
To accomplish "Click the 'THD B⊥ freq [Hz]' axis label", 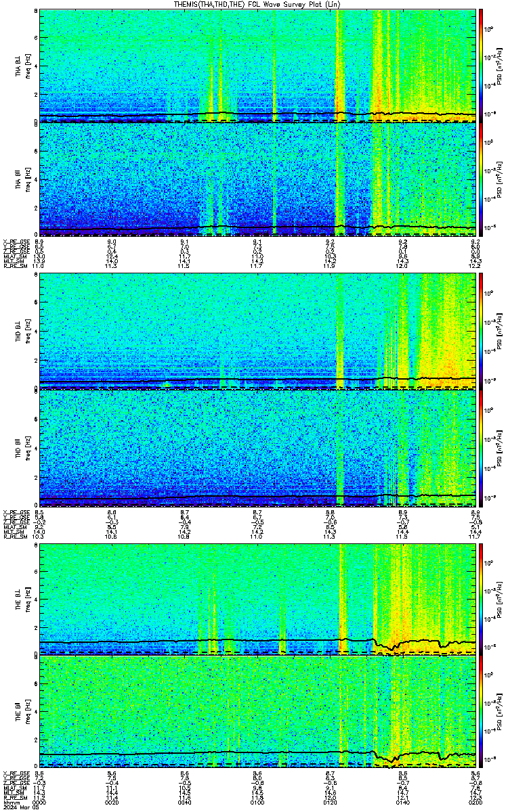I will [22, 331].
